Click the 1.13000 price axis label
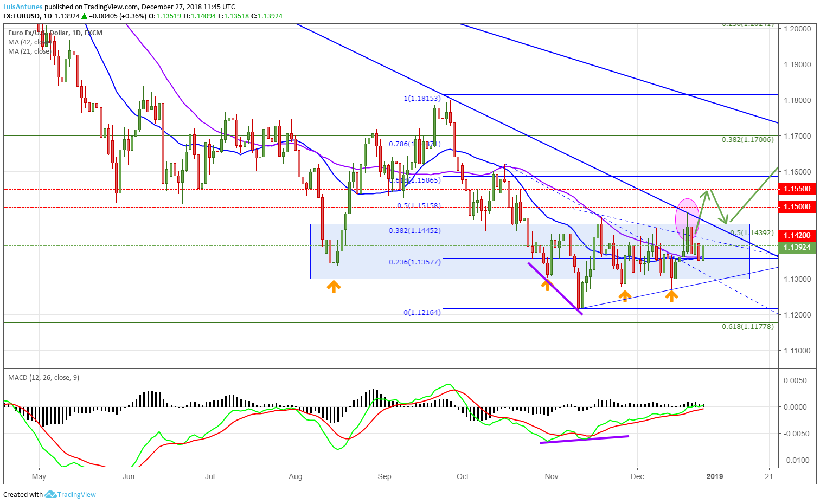This screenshot has width=820, height=504. point(797,279)
